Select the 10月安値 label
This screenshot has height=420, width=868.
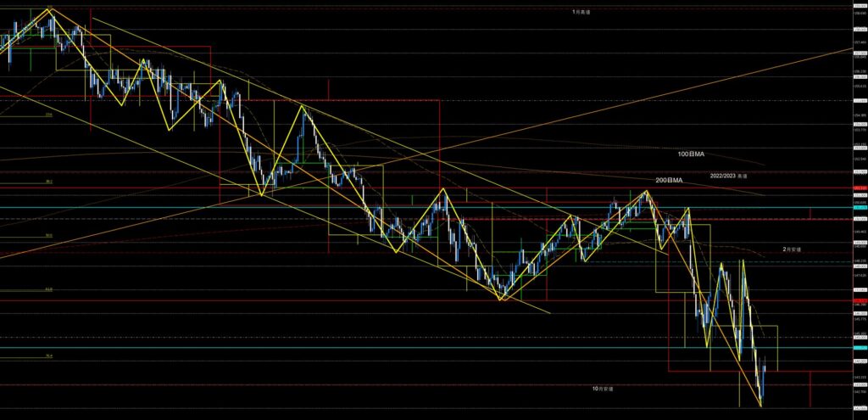click(603, 388)
